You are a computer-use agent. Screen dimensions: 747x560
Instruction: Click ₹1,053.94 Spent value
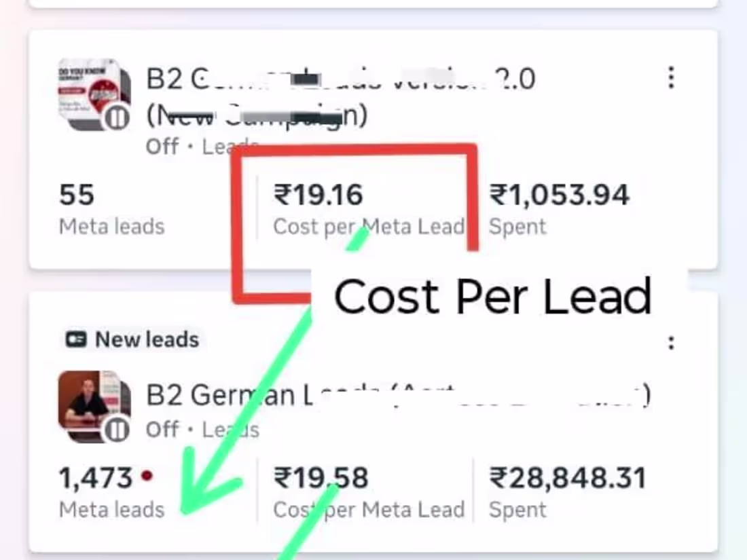560,208
